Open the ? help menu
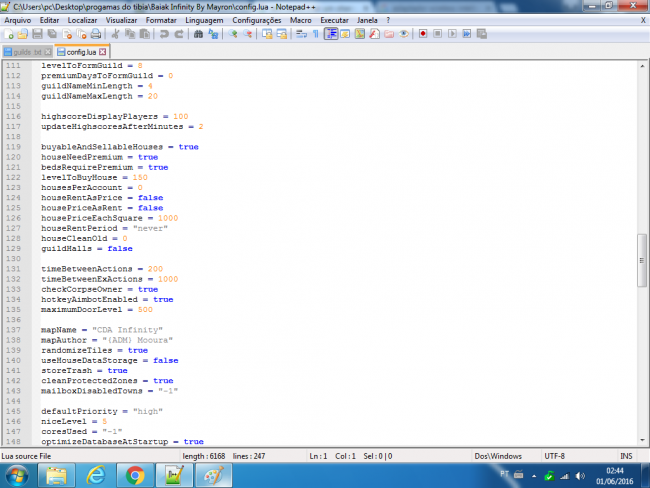 [388, 20]
